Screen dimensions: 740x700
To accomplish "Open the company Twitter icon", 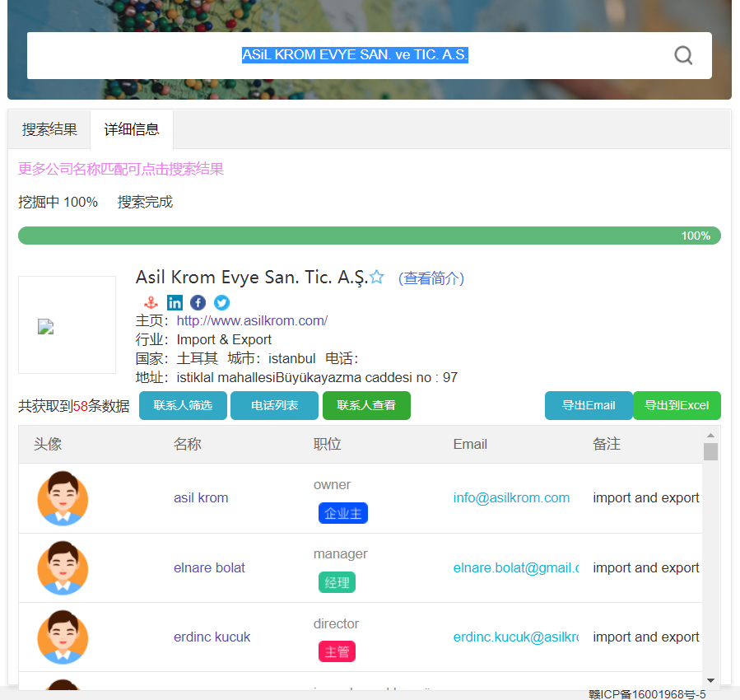I will (221, 302).
